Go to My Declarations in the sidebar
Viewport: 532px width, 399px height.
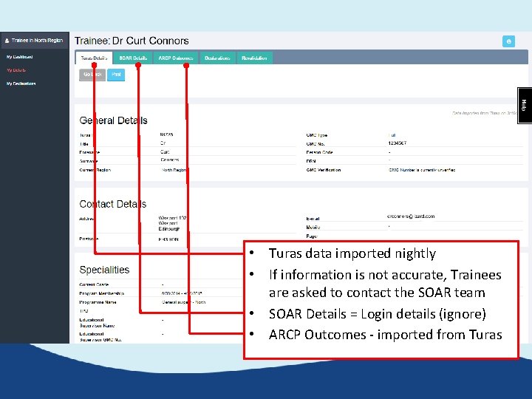(x=21, y=83)
